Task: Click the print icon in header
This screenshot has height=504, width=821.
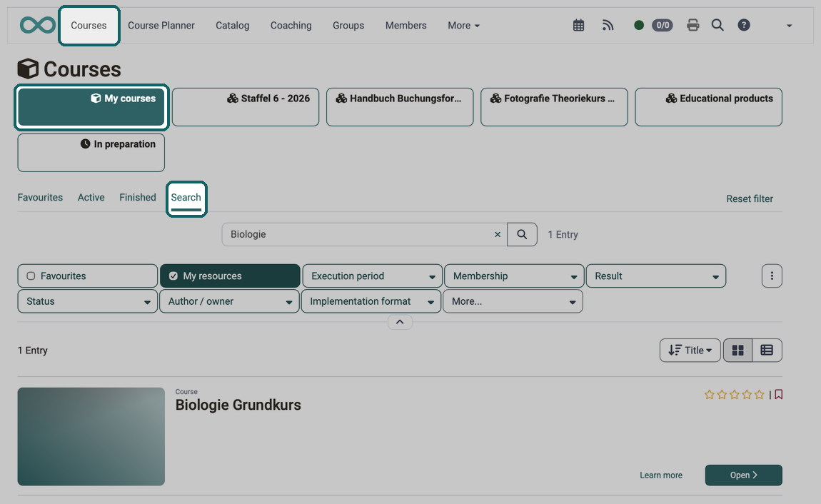Action: point(692,25)
